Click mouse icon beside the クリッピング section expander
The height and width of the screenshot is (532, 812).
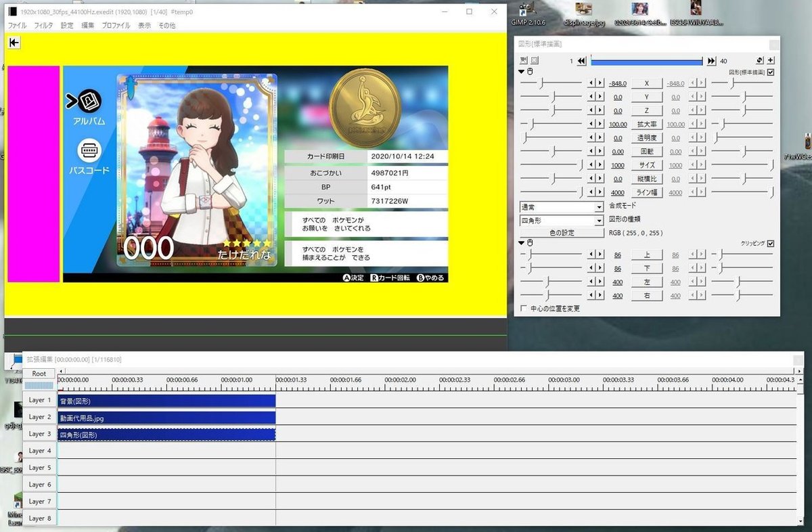pyautogui.click(x=531, y=242)
